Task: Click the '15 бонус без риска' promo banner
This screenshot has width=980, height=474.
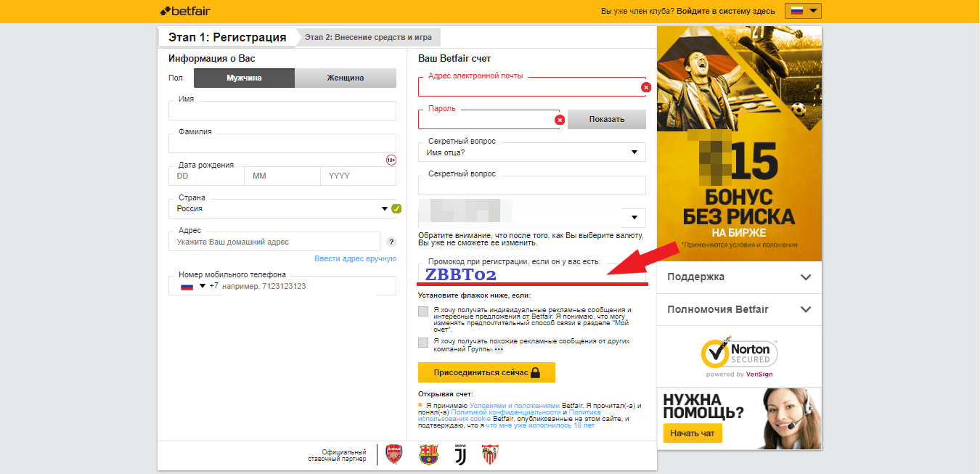Action: coord(739,144)
